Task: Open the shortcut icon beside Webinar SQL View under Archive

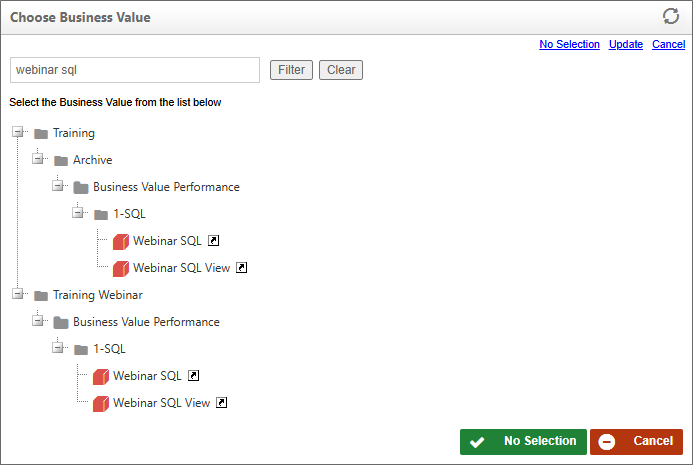Action: pos(241,267)
